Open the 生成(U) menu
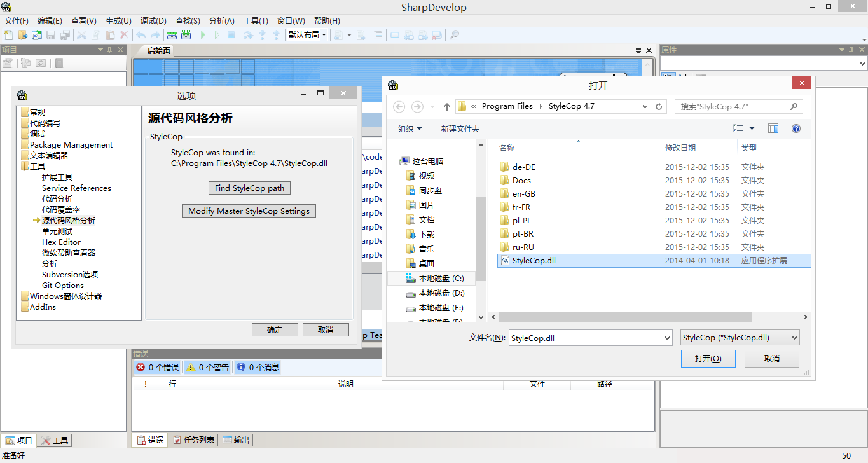868x463 pixels. (x=118, y=20)
